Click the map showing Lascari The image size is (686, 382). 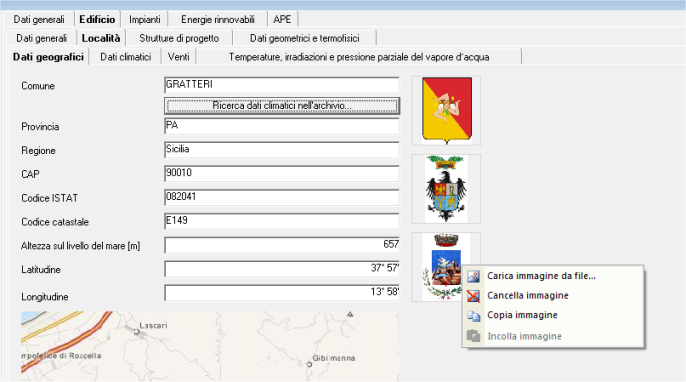tap(210, 346)
